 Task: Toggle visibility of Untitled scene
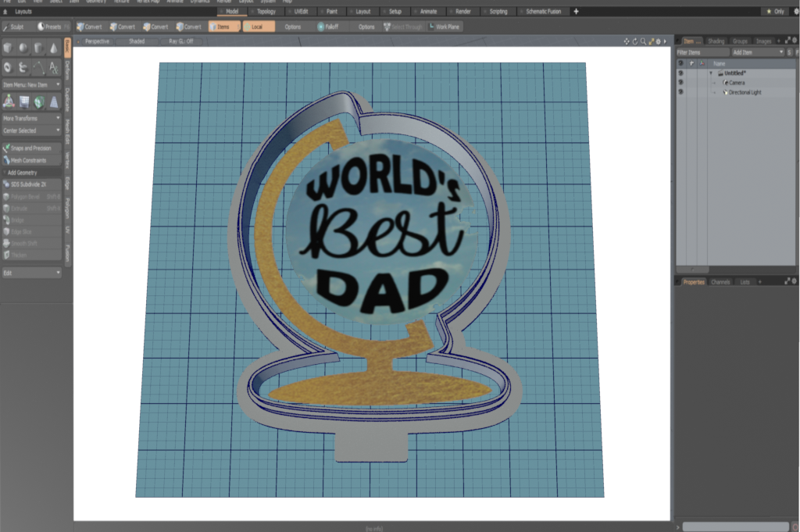coord(680,73)
